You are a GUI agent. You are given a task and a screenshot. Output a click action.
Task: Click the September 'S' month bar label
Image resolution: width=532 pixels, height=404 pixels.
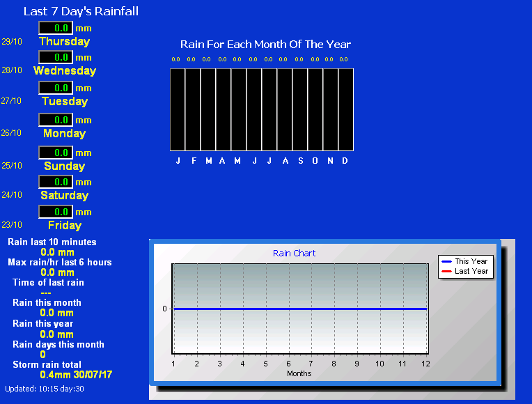(x=301, y=161)
